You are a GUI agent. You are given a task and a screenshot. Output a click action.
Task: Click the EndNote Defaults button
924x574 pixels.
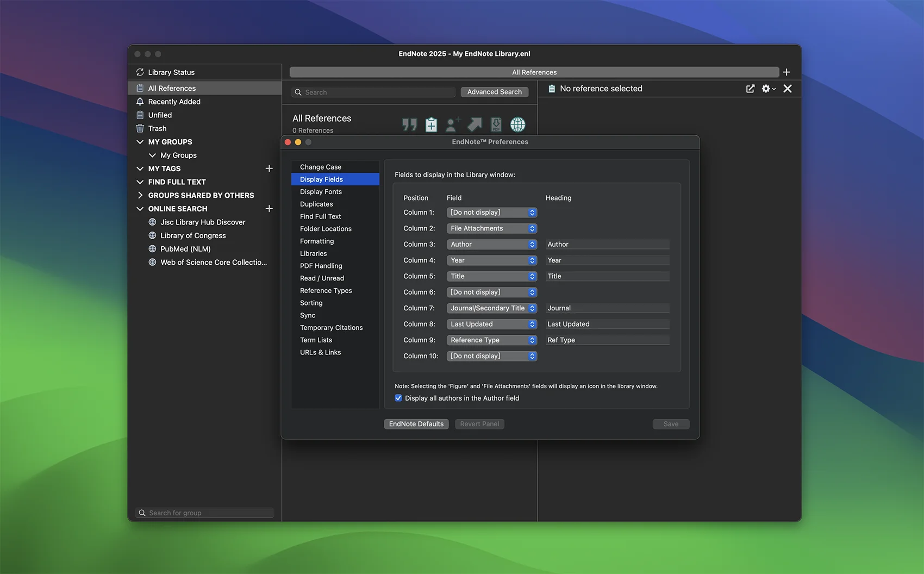(416, 424)
